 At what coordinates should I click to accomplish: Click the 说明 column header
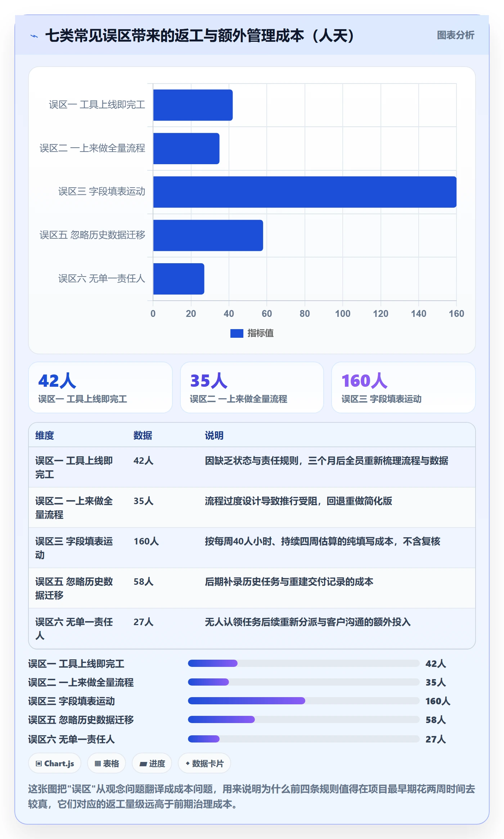click(214, 435)
